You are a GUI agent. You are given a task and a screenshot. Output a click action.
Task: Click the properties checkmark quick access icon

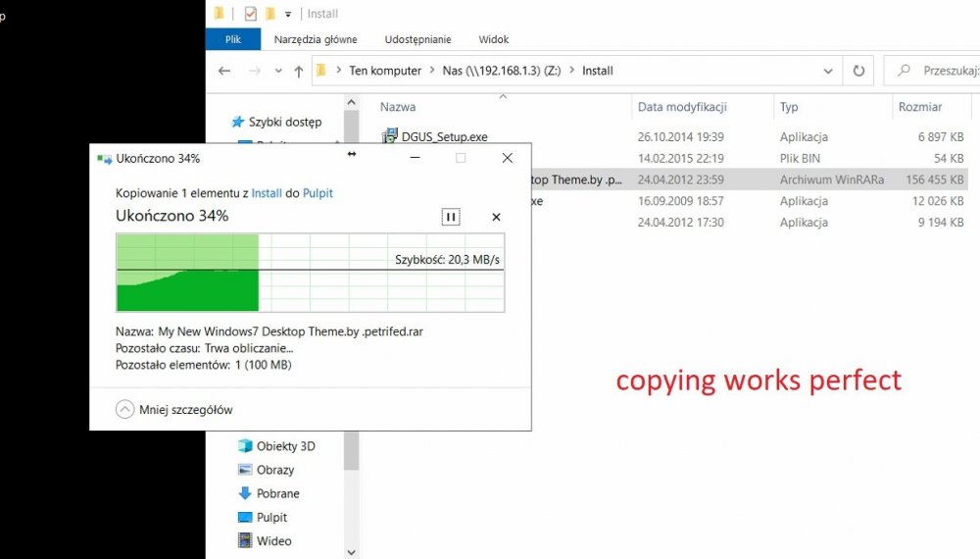click(250, 13)
